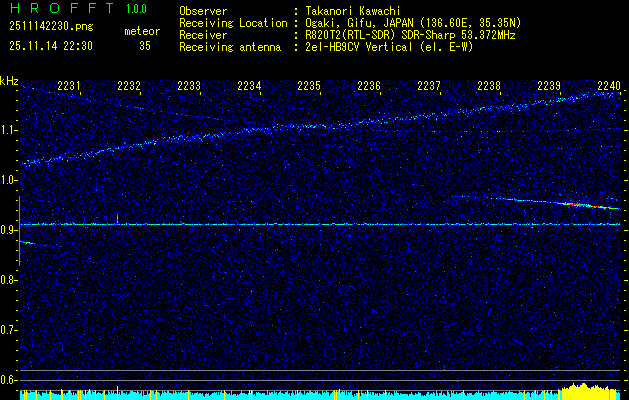629x400 pixels.
Task: Select the filename 2511142230.png
Action: 51,27
